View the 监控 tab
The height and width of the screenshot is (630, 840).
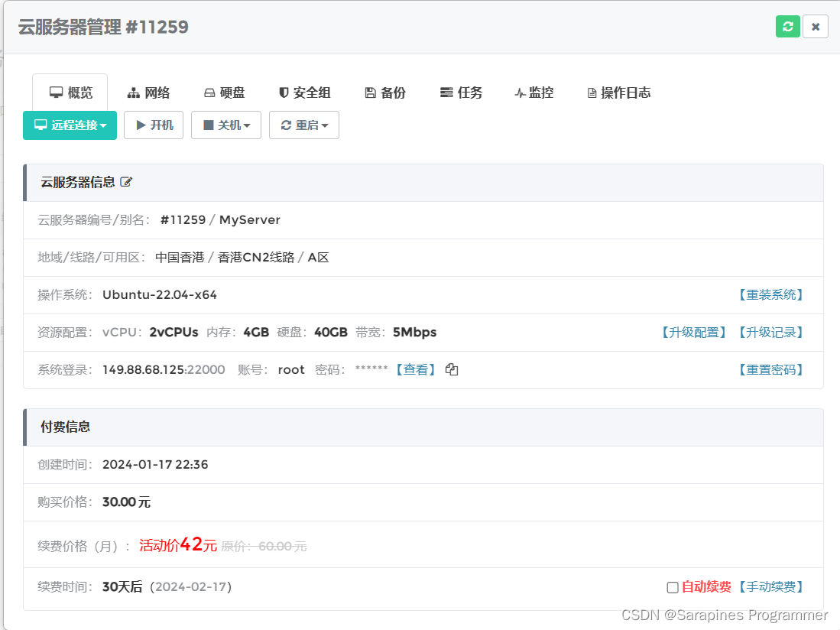tap(534, 93)
